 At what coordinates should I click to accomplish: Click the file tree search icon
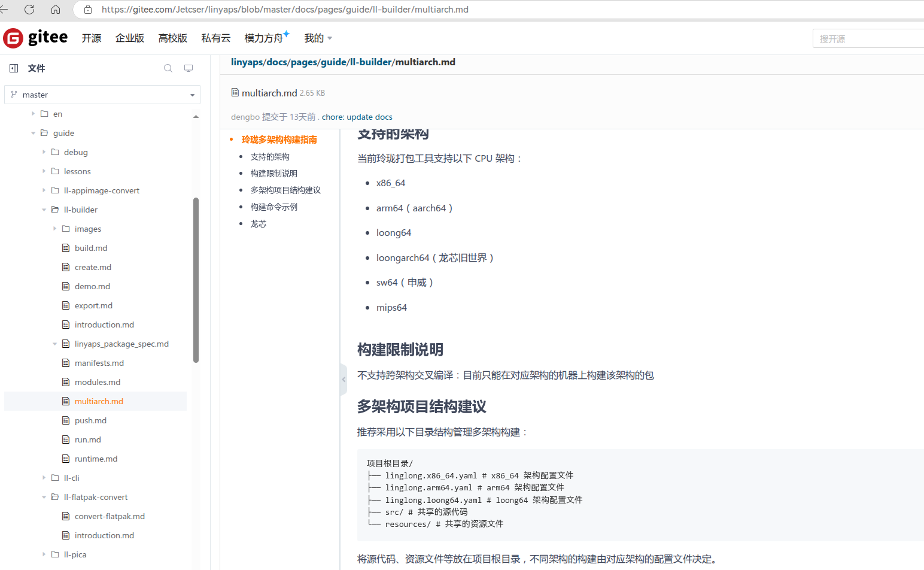click(x=168, y=68)
